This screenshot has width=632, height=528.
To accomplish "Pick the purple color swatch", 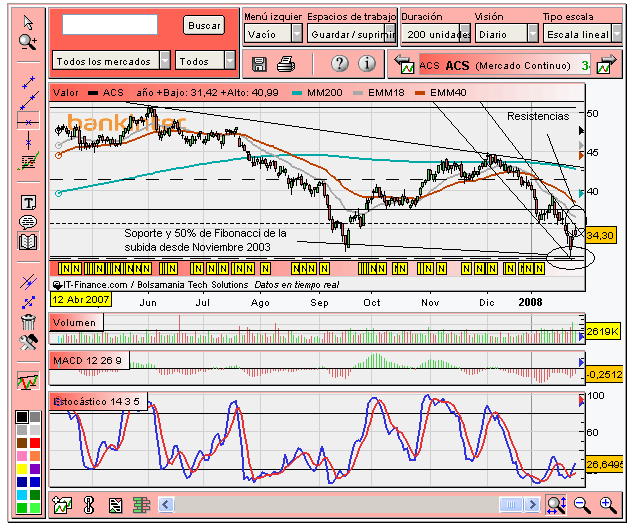I will pyautogui.click(x=35, y=469).
